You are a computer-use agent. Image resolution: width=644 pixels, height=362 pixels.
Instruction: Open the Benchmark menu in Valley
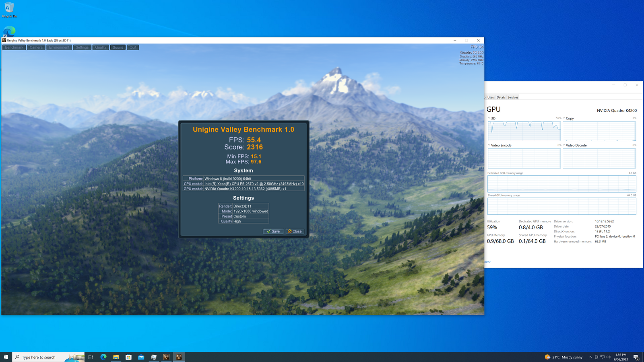coord(14,47)
